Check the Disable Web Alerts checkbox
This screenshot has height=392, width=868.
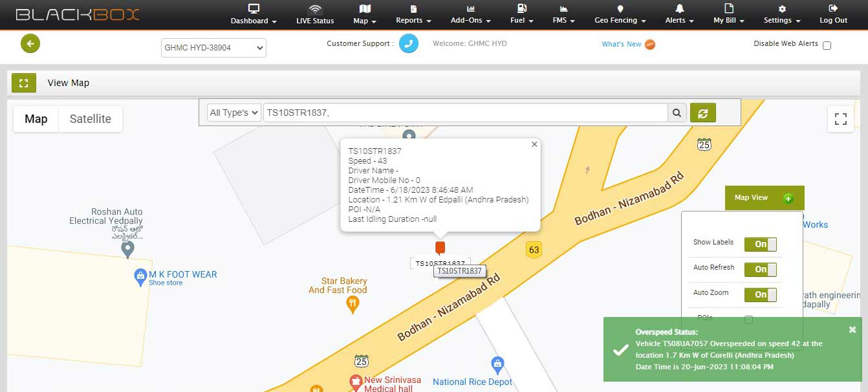[827, 45]
